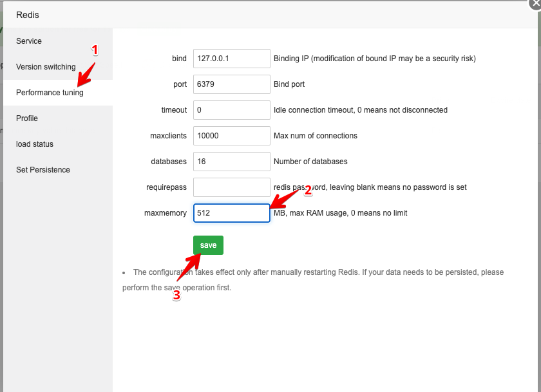Viewport: 541px width, 392px height.
Task: Open Set Persistence tab
Action: (x=57, y=170)
